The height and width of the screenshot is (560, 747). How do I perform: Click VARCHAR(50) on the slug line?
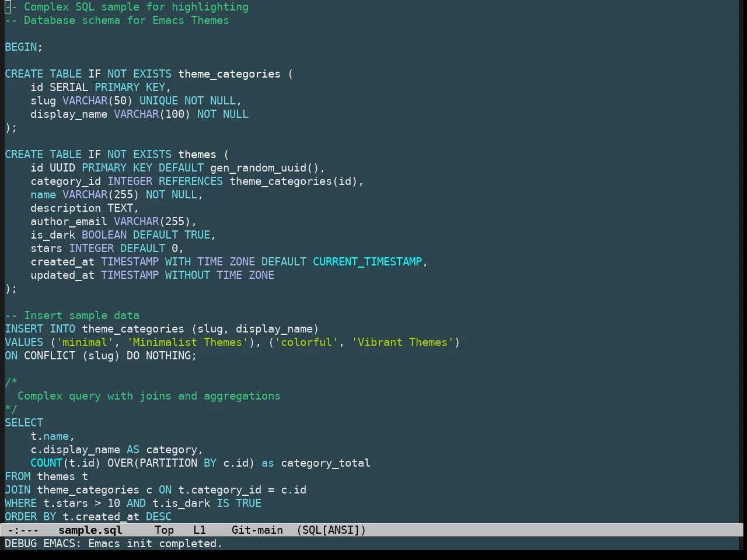point(97,101)
